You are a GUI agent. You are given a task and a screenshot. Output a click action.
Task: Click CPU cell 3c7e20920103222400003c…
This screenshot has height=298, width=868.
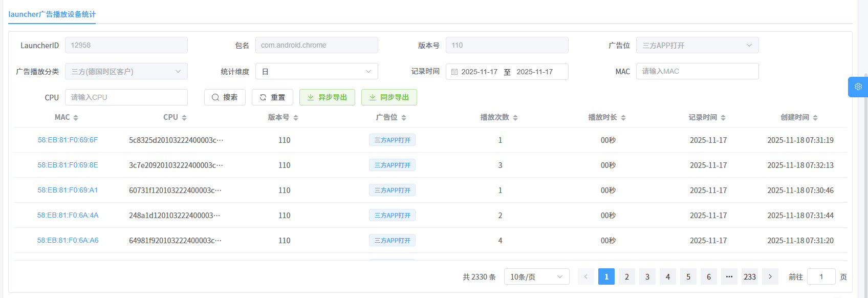coord(176,165)
